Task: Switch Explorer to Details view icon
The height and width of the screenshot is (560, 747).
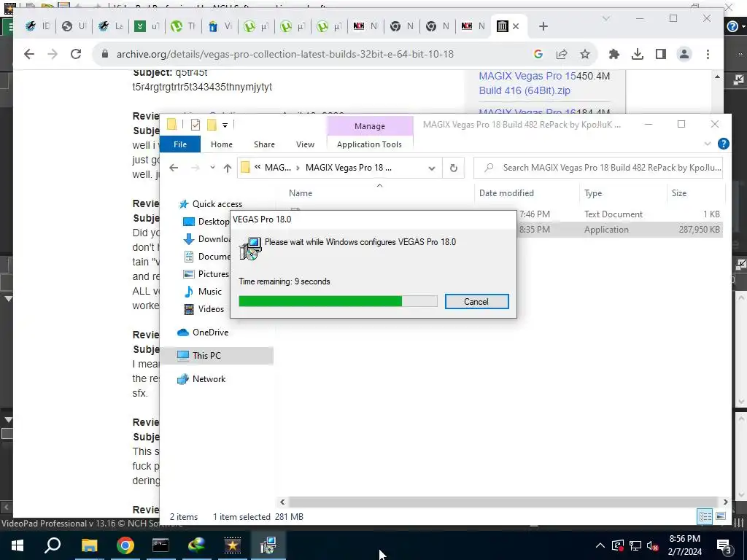Action: 705,516
